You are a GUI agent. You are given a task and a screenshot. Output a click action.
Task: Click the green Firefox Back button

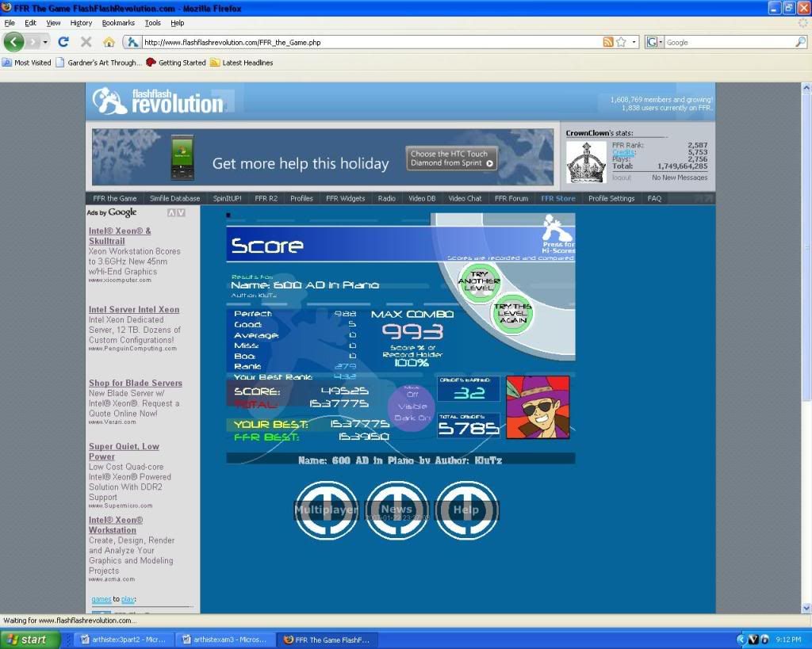coord(14,42)
